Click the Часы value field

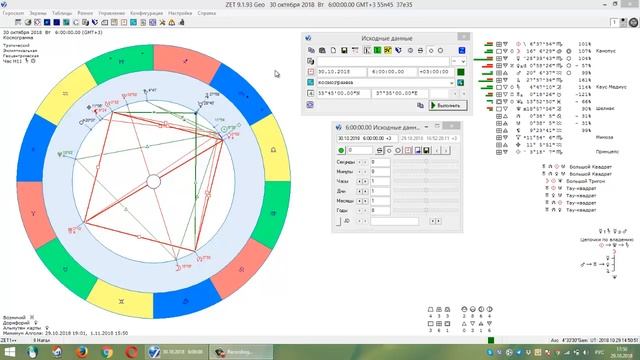pos(380,181)
